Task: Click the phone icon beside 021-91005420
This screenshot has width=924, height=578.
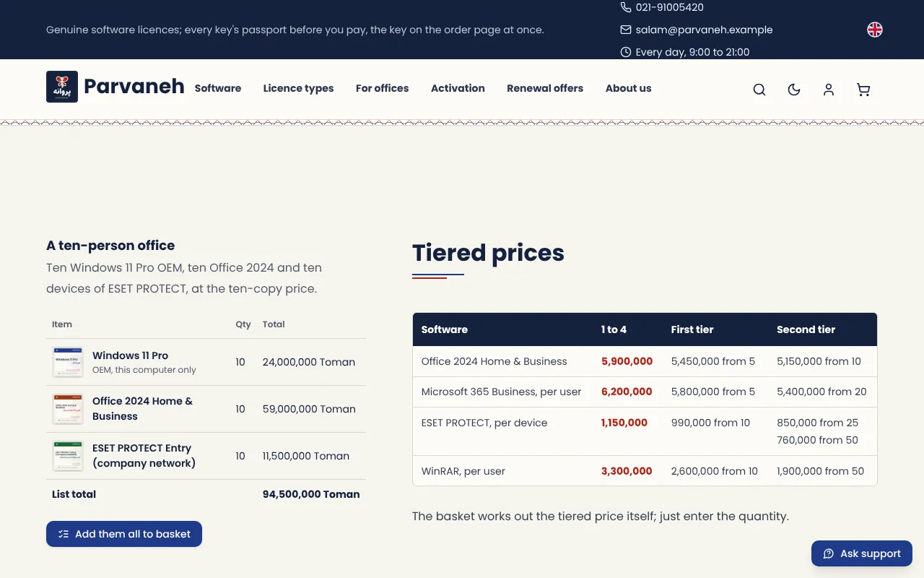Action: (x=626, y=7)
